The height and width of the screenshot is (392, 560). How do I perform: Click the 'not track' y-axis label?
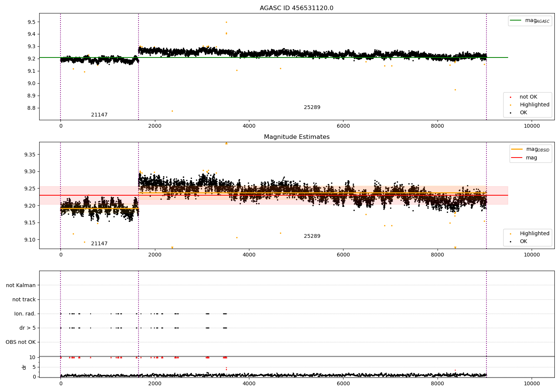coord(24,299)
